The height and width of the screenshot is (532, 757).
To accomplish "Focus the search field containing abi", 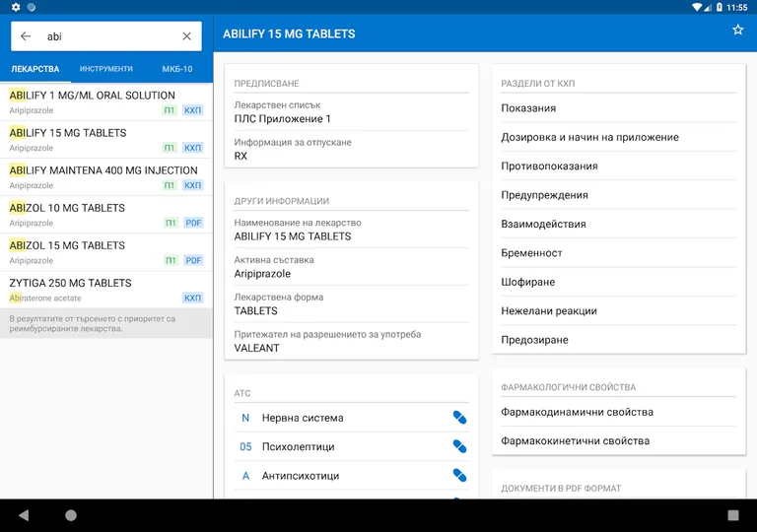I will (106, 36).
